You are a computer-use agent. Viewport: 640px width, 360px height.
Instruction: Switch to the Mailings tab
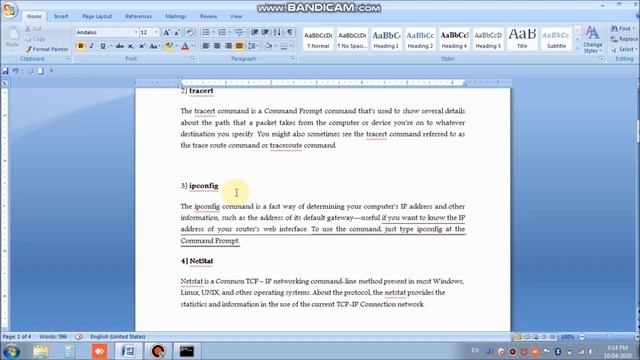[x=176, y=16]
